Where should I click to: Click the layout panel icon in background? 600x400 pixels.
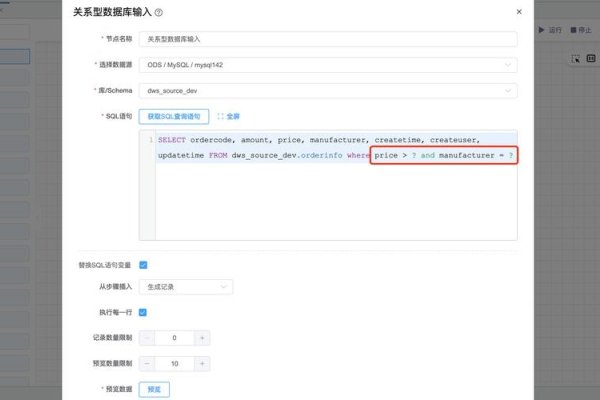591,59
